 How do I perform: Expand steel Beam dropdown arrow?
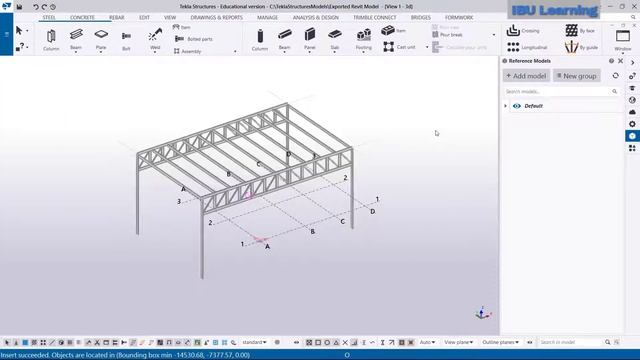[76, 52]
